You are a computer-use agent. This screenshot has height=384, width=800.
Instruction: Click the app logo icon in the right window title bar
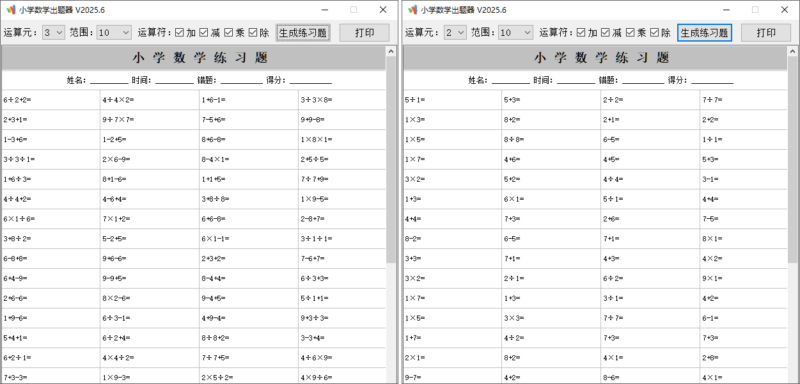click(x=412, y=10)
